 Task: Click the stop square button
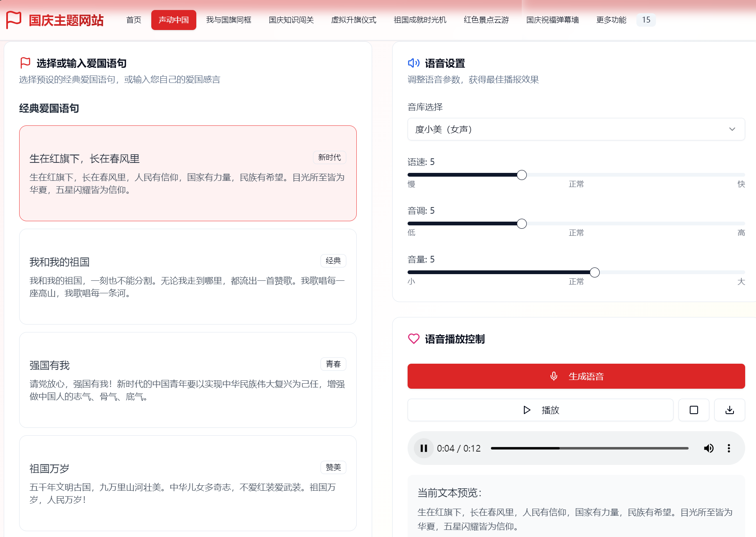coord(693,410)
